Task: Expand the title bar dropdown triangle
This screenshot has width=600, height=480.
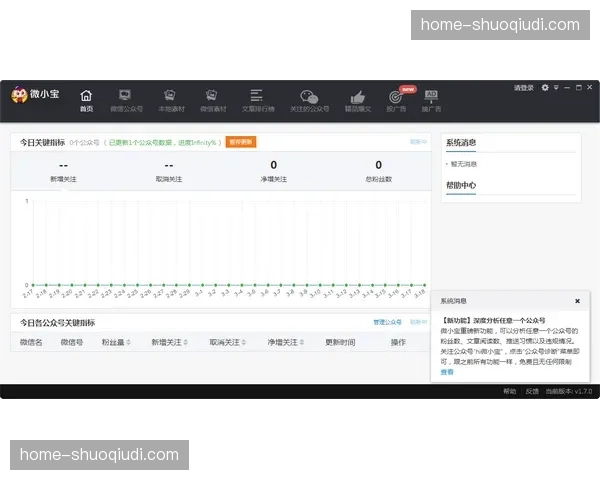Action: coord(556,88)
